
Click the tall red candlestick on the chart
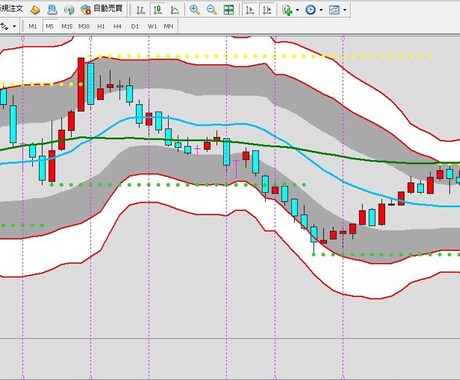81,84
